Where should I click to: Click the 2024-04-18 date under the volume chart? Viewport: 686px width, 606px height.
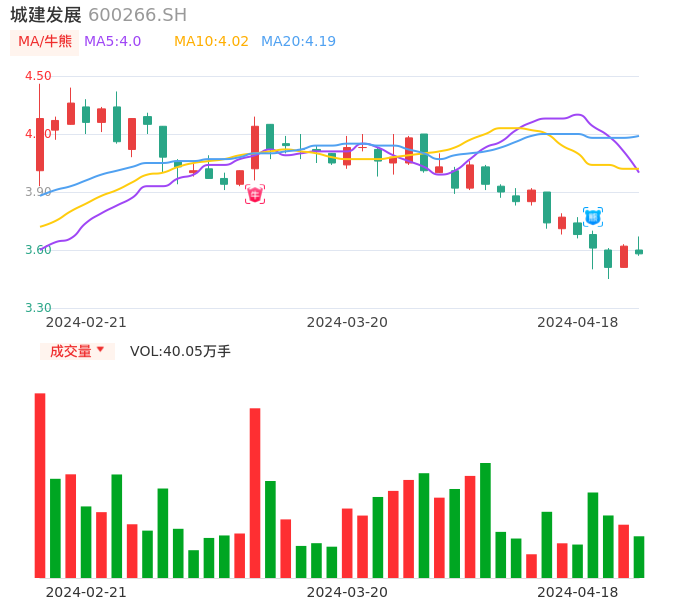[x=578, y=592]
